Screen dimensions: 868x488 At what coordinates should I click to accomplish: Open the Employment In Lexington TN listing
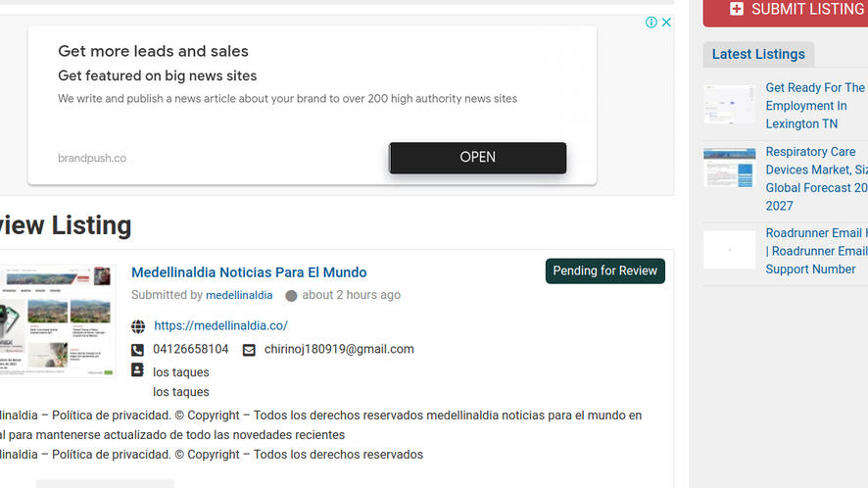[815, 106]
